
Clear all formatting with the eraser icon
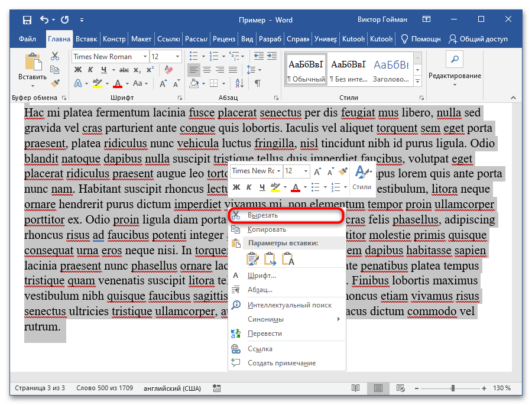(x=168, y=70)
